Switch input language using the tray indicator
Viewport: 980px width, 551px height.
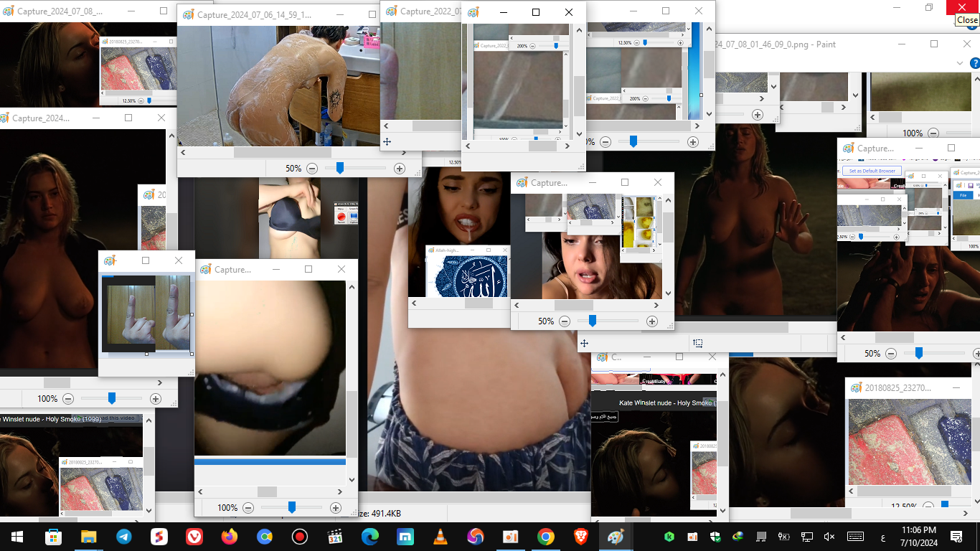point(882,536)
